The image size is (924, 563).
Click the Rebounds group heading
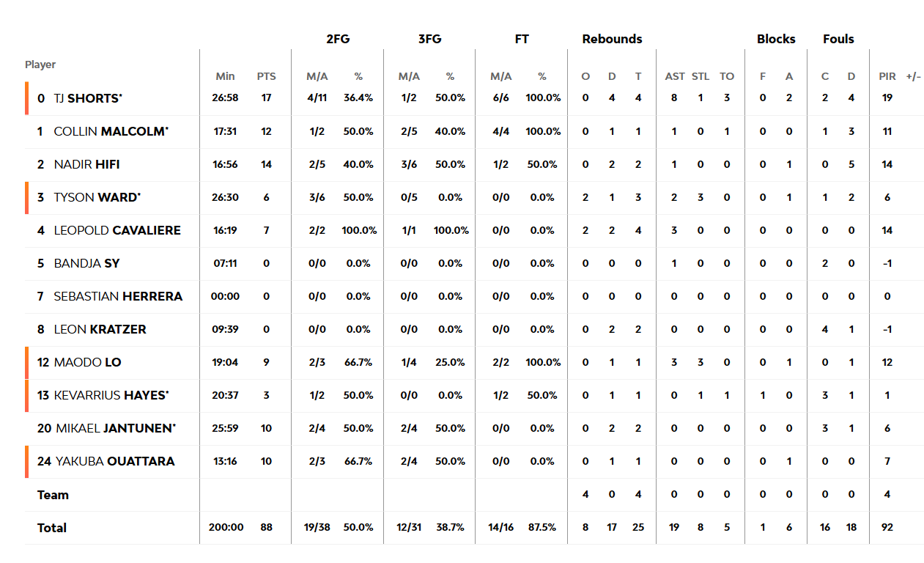(612, 39)
